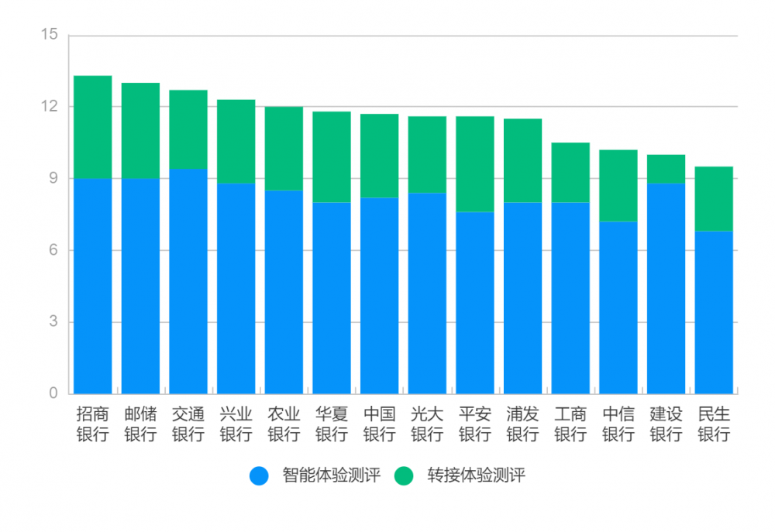The image size is (775, 532).
Task: Select 华夏银行's blue bar segment
Action: click(x=332, y=298)
